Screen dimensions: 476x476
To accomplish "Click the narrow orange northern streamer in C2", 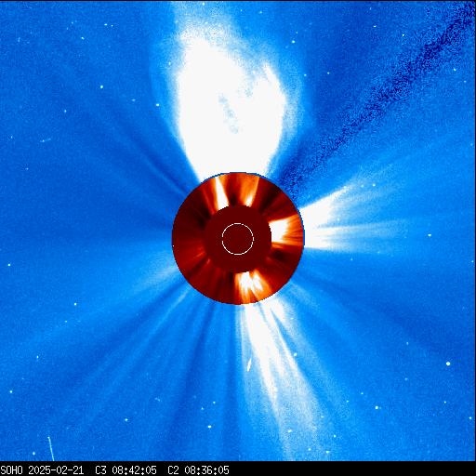I will [x=220, y=192].
